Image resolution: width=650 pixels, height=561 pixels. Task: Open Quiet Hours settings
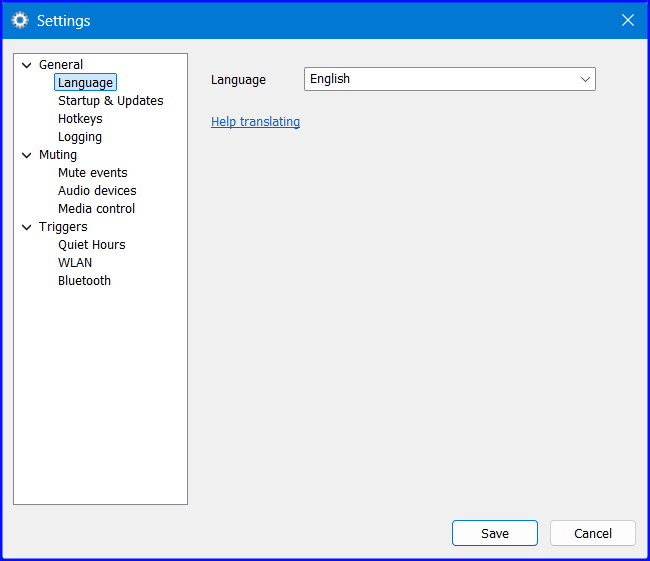[x=92, y=245]
